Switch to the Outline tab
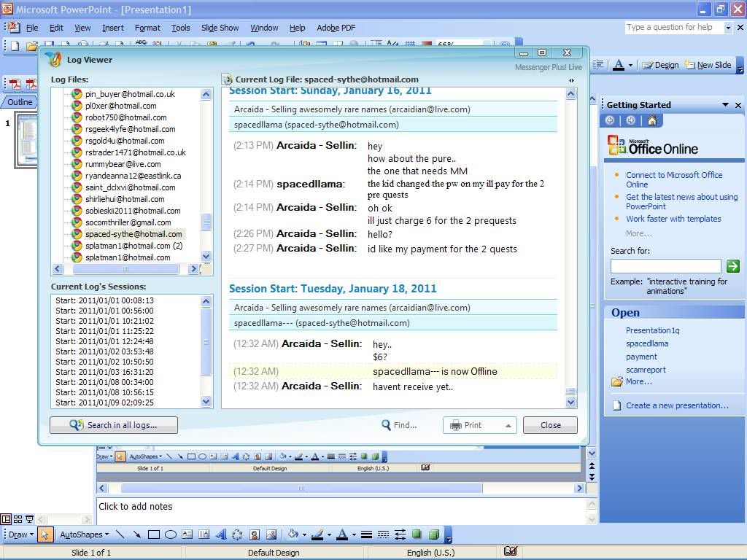747x560 pixels. click(x=20, y=102)
